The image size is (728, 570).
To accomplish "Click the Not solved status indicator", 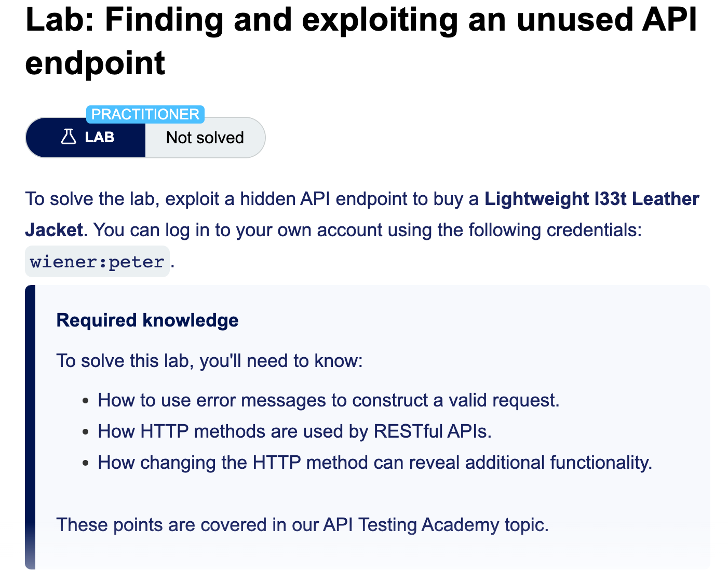I will pyautogui.click(x=205, y=138).
